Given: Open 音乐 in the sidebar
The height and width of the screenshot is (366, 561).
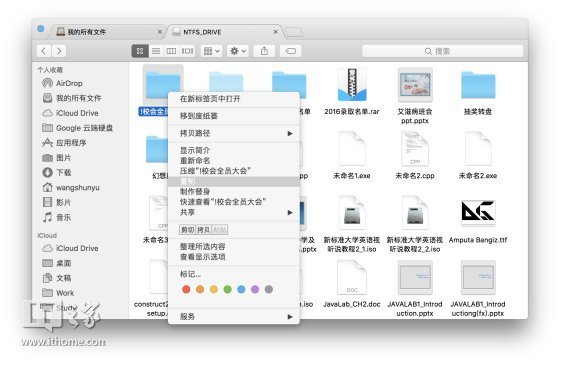Looking at the screenshot, I should click(57, 217).
